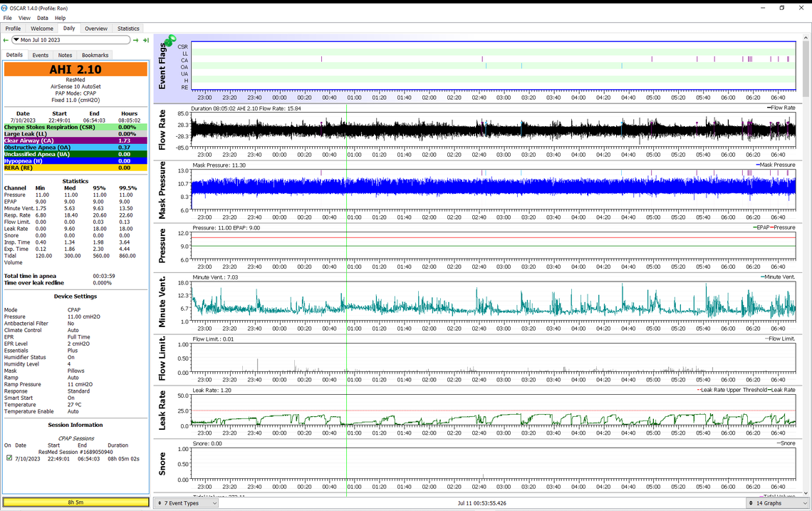Jump to the most recent day arrow

point(146,40)
